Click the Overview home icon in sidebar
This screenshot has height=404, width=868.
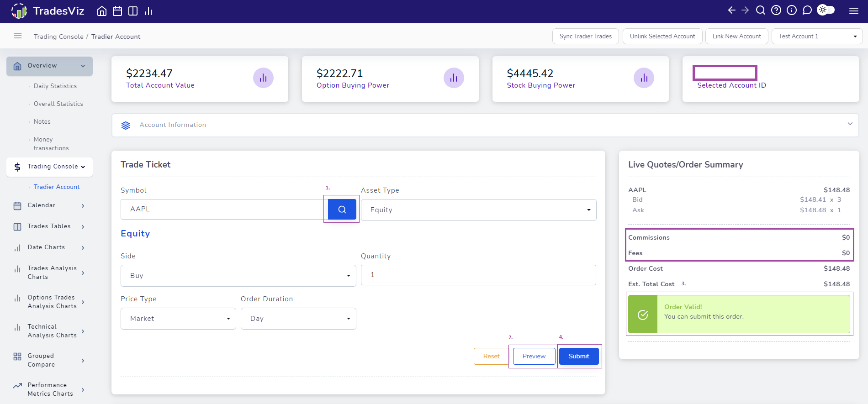coord(17,66)
